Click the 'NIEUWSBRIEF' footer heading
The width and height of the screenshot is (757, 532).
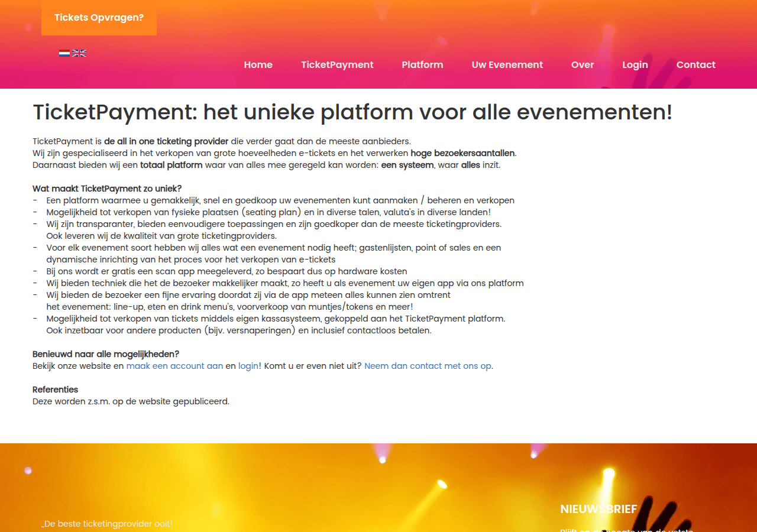pyautogui.click(x=599, y=509)
